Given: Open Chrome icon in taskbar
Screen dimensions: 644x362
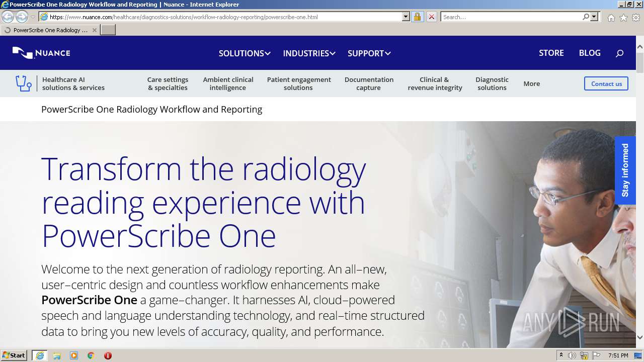Looking at the screenshot, I should tap(91, 355).
